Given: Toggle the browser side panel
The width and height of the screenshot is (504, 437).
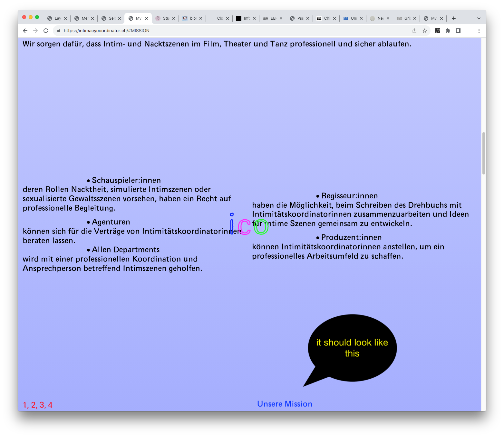Looking at the screenshot, I should pyautogui.click(x=458, y=31).
